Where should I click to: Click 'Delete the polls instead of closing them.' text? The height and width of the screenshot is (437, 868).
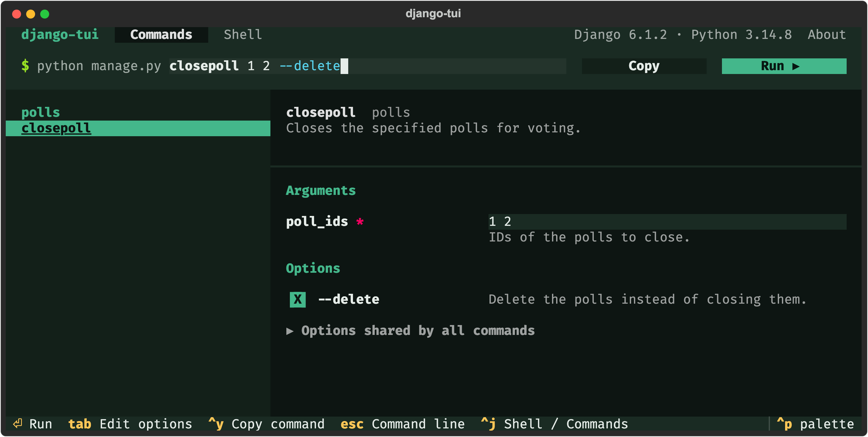pyautogui.click(x=648, y=300)
